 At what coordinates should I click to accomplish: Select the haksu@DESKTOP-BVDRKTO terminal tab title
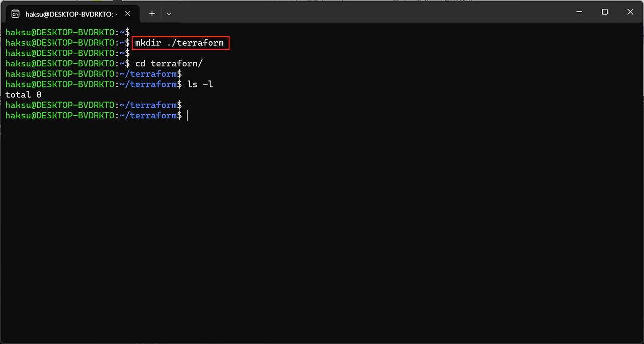click(x=70, y=14)
